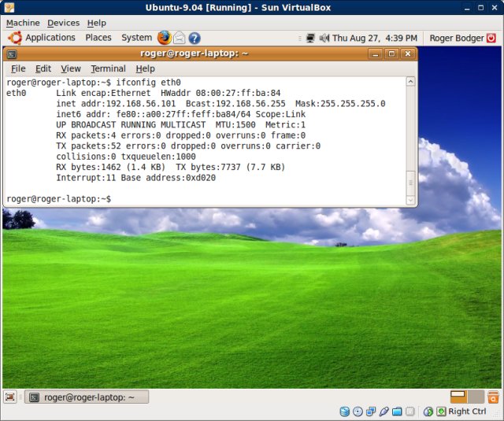Click the ifconfig eth0 command line
This screenshot has width=504, height=421.
94,83
